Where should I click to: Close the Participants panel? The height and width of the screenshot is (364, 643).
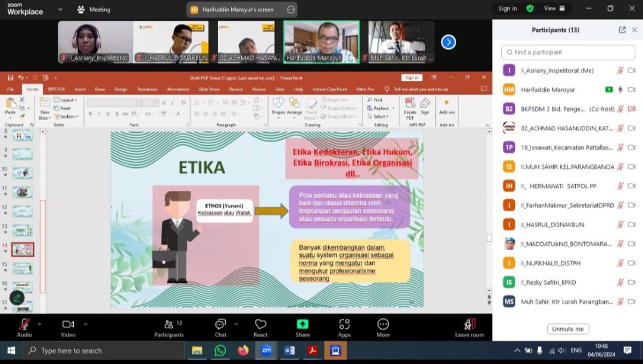tap(635, 30)
